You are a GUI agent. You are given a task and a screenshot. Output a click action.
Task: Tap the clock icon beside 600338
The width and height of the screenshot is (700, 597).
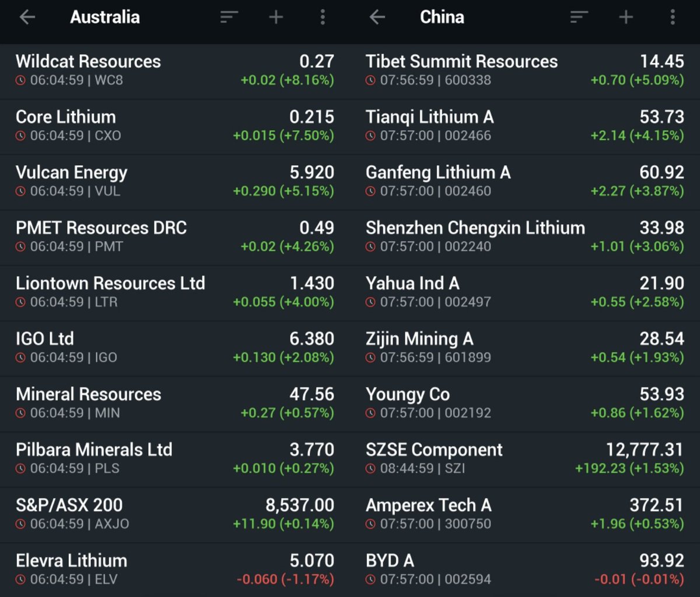tap(371, 81)
